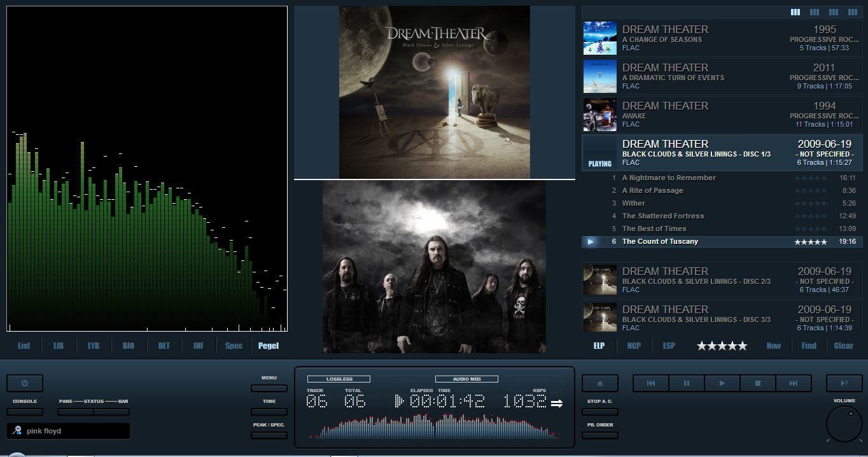868x457 pixels.
Task: Expand Black Clouds & Silver Linings Disc 3/3
Action: (722, 316)
